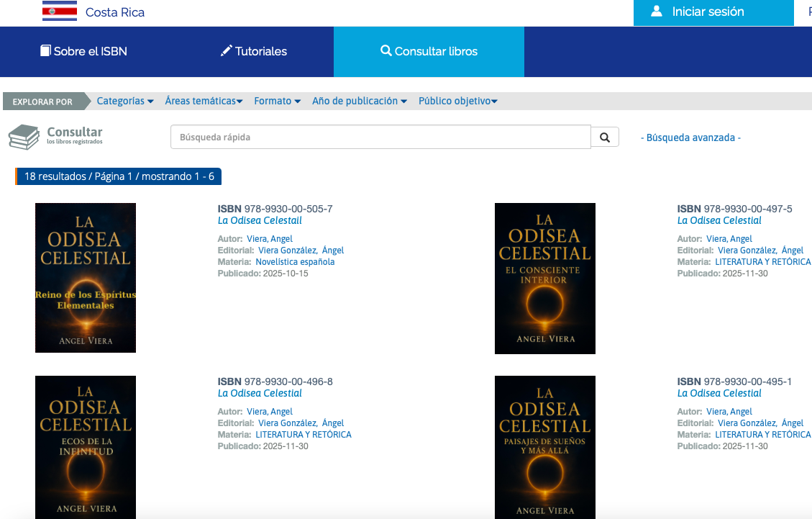Open the Tutoriales tab

point(253,51)
